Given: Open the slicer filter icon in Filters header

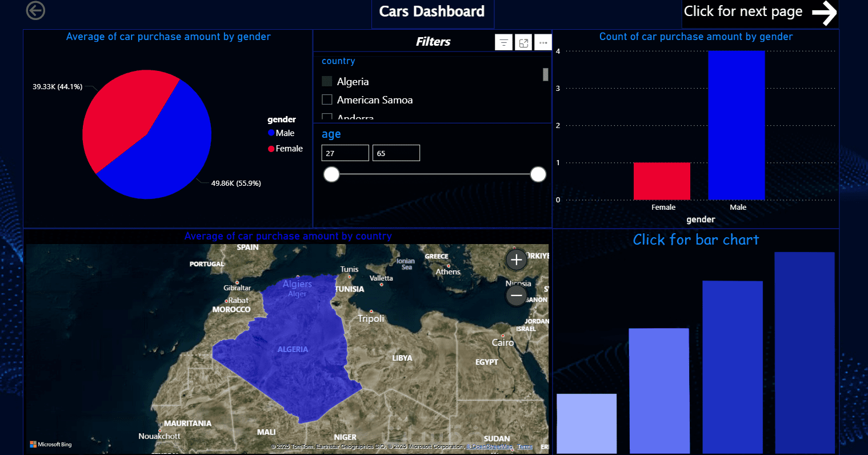Looking at the screenshot, I should point(503,43).
